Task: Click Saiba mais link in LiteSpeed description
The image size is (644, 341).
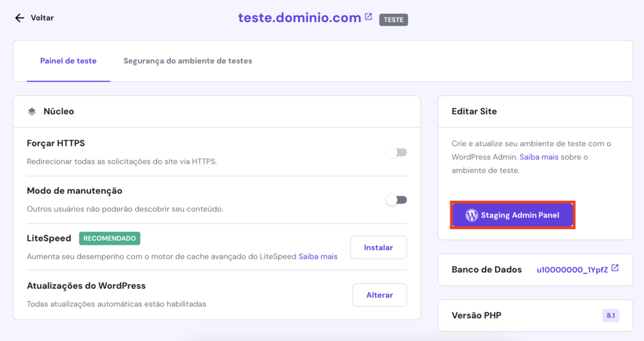Action: tap(318, 256)
